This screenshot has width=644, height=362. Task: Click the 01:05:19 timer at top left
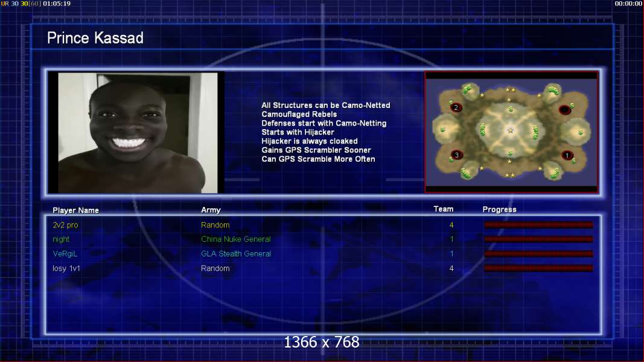tap(57, 3)
